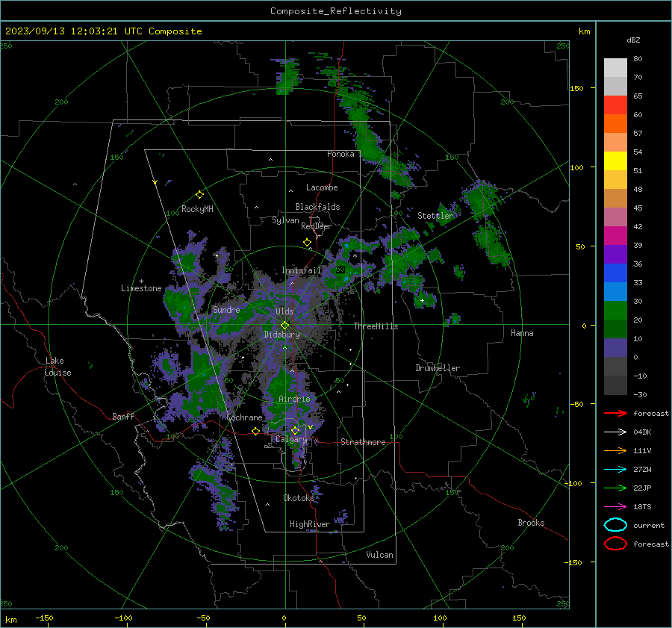
Task: Click the Okotoks label on map
Action: [299, 498]
